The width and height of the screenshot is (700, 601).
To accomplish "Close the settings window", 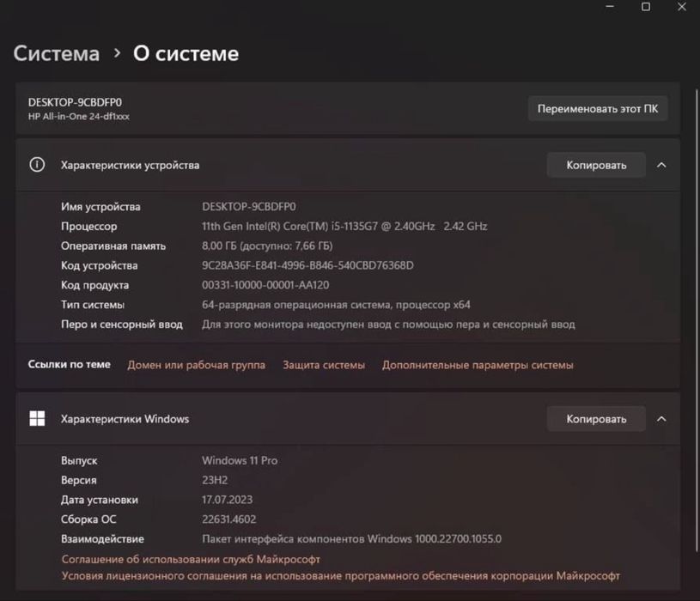I will pos(682,7).
